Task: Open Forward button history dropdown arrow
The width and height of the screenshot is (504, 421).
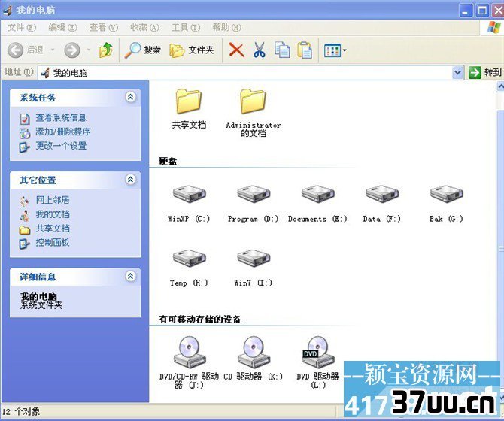Action: click(89, 50)
